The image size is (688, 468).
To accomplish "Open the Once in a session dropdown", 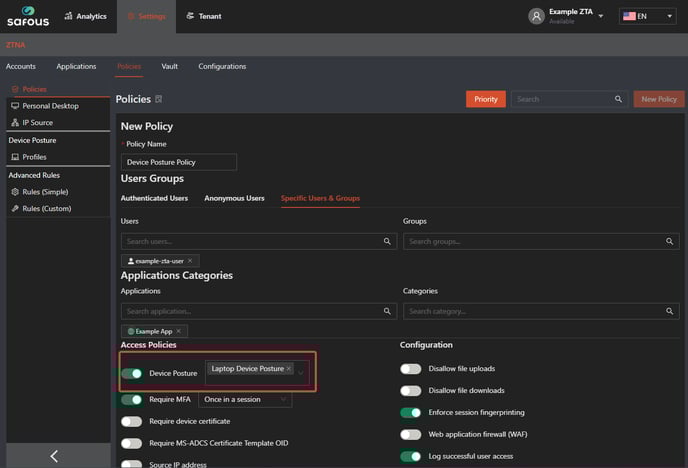I will 245,400.
